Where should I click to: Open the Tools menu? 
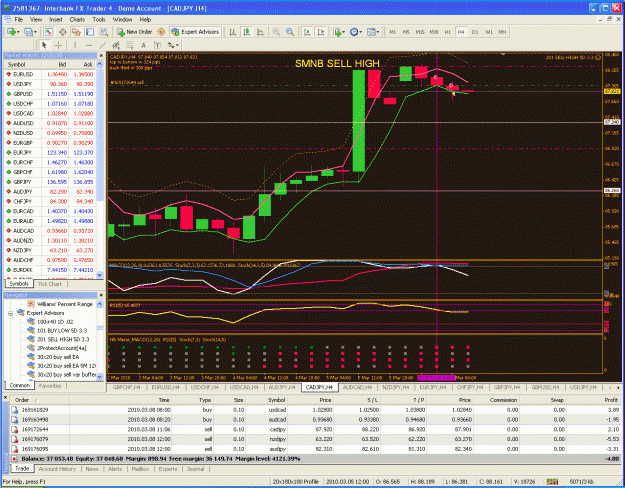99,19
